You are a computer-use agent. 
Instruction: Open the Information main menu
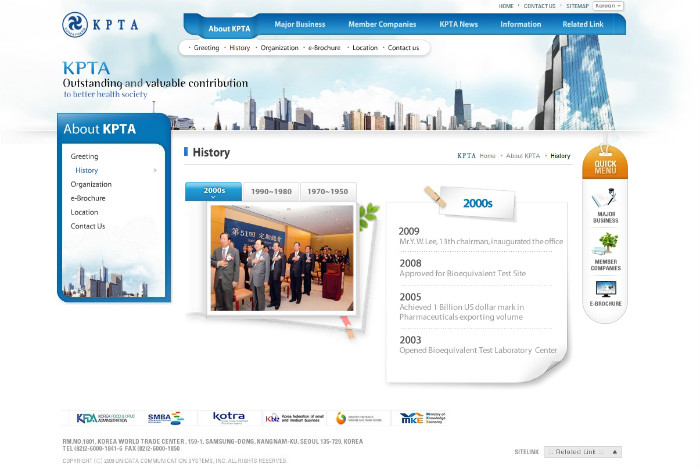coord(521,24)
